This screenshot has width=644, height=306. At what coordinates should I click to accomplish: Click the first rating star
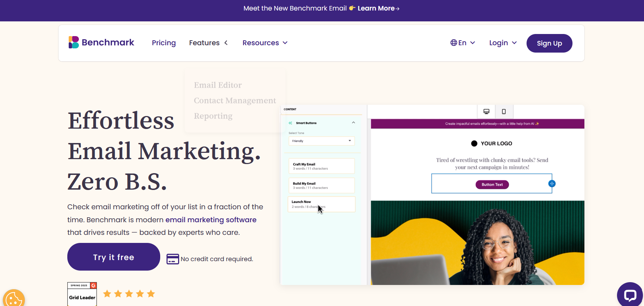pyautogui.click(x=107, y=294)
